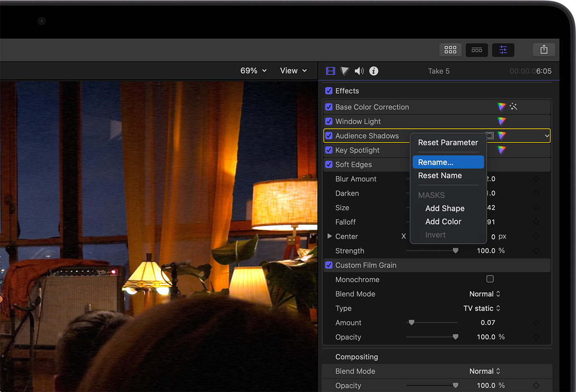Viewport: 576px width, 392px height.
Task: Choose Reset Parameter in context menu
Action: point(448,143)
